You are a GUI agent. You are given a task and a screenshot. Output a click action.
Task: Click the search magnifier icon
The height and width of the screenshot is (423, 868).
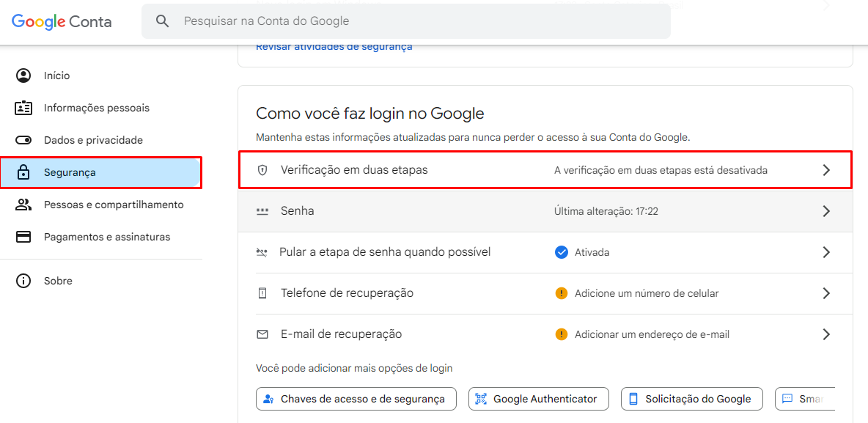click(x=163, y=21)
